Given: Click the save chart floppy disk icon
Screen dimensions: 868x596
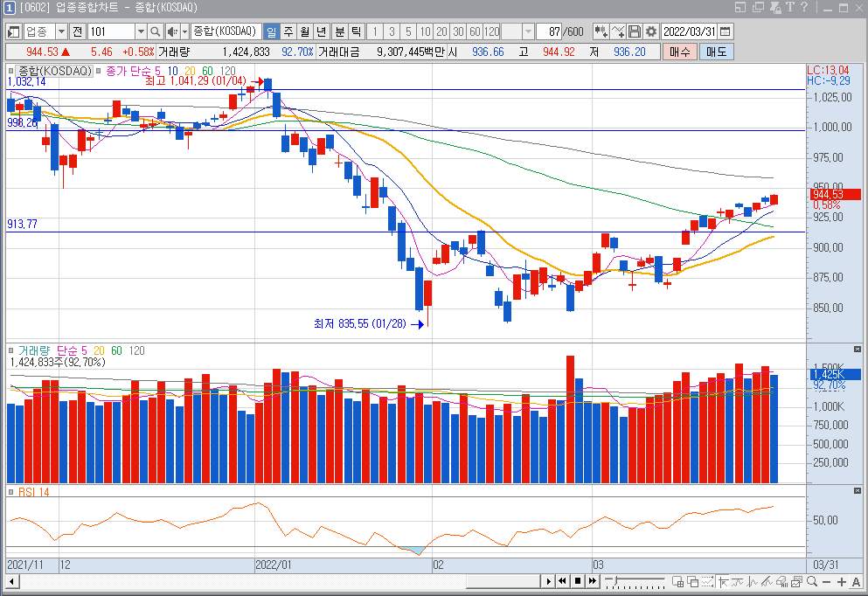Looking at the screenshot, I should (635, 31).
